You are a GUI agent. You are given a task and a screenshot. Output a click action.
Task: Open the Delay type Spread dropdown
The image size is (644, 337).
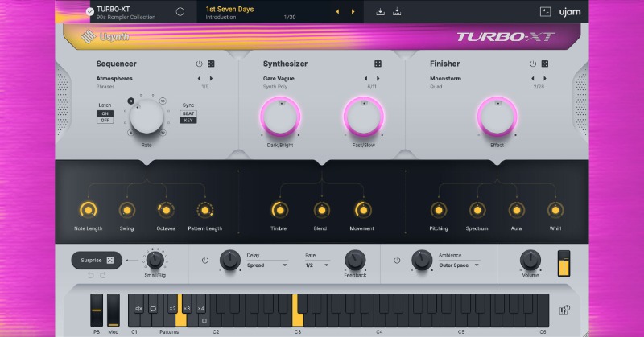(267, 265)
